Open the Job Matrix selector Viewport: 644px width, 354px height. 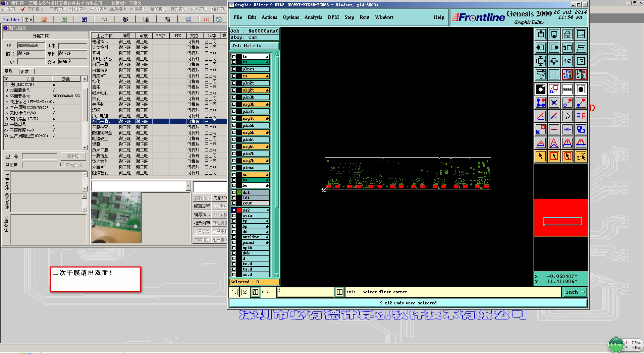pyautogui.click(x=254, y=46)
